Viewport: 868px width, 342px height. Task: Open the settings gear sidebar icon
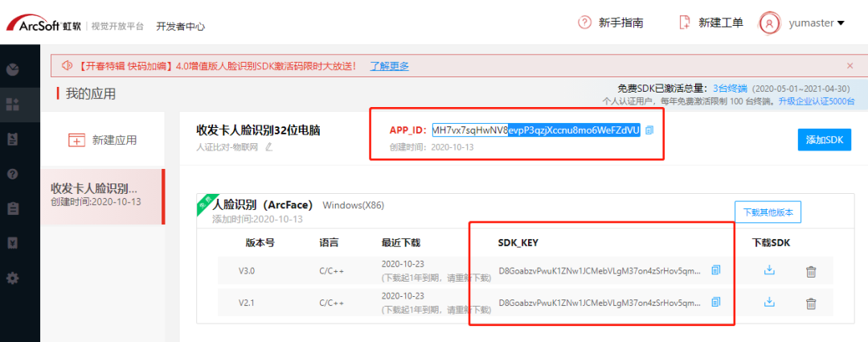[x=12, y=278]
